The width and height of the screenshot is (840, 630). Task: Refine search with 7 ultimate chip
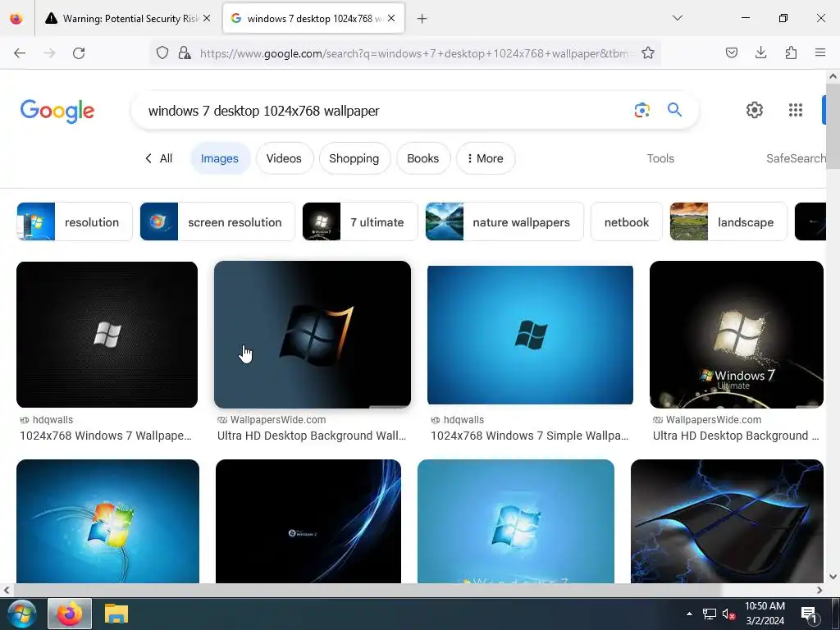point(360,221)
